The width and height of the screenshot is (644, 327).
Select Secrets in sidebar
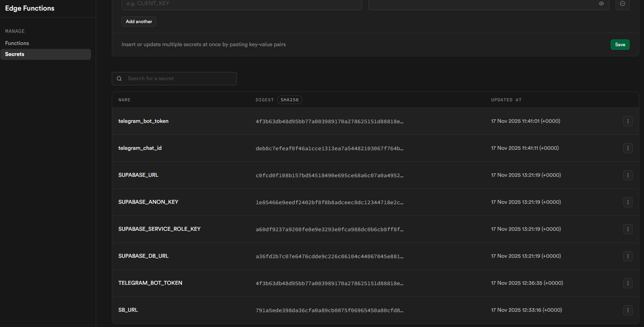[46, 54]
